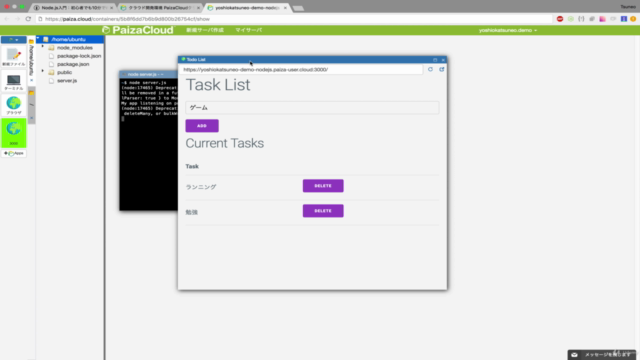Screen dimensions: 640x360
Task: Open the message (メッセージ) chat widget
Action: pyautogui.click(x=602, y=355)
